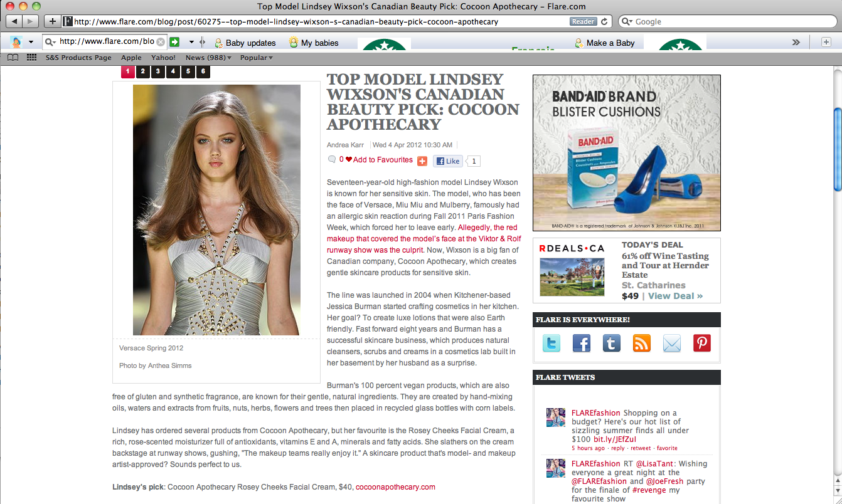Select gallery page 4

(x=173, y=71)
